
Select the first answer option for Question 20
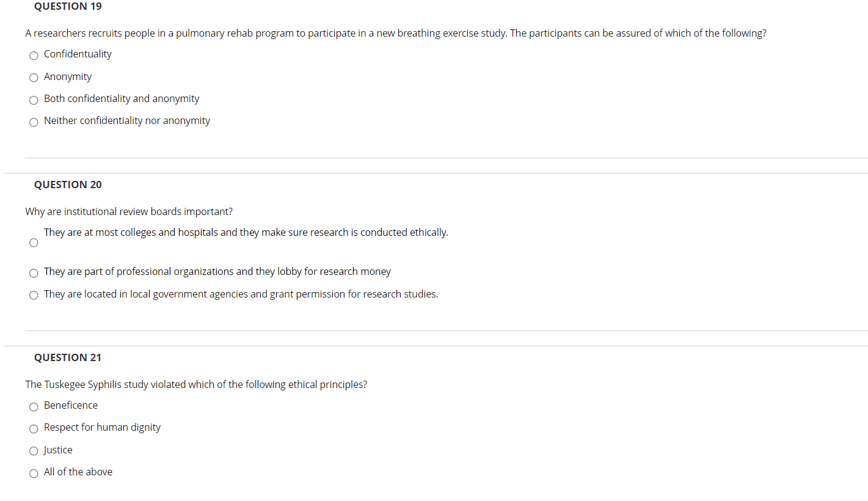(x=34, y=243)
